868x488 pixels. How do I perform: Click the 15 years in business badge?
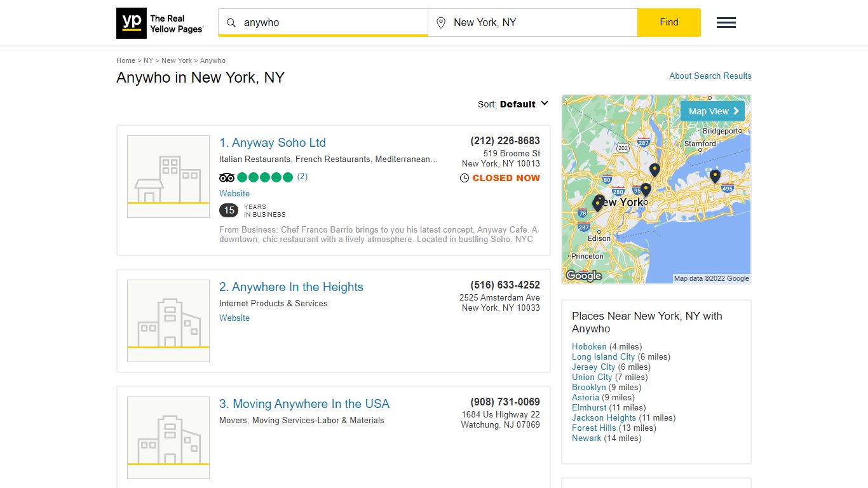click(x=229, y=210)
